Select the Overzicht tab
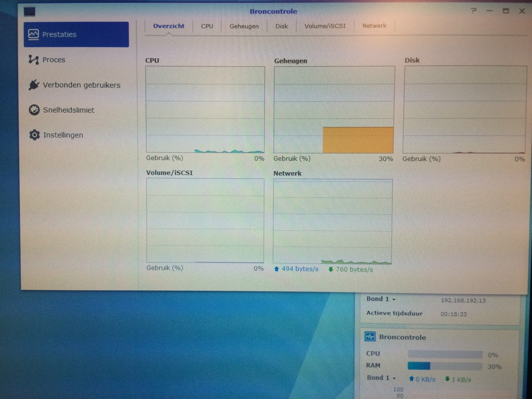Screen dimensions: 532x399 click(x=169, y=26)
